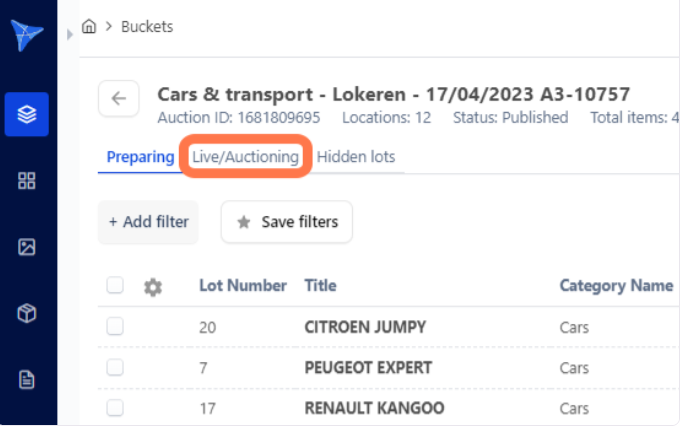Screen dimensions: 681x426
Task: Click the Buckets breadcrumb link
Action: (147, 27)
